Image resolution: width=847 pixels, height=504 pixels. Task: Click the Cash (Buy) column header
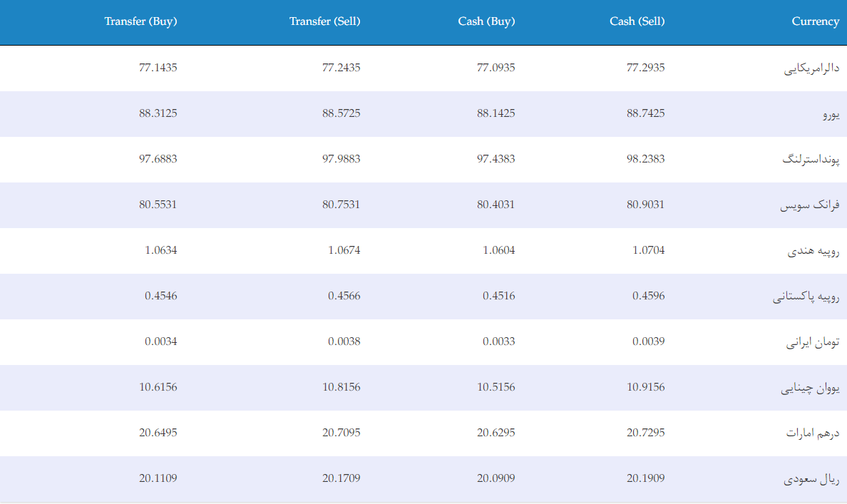(x=486, y=21)
